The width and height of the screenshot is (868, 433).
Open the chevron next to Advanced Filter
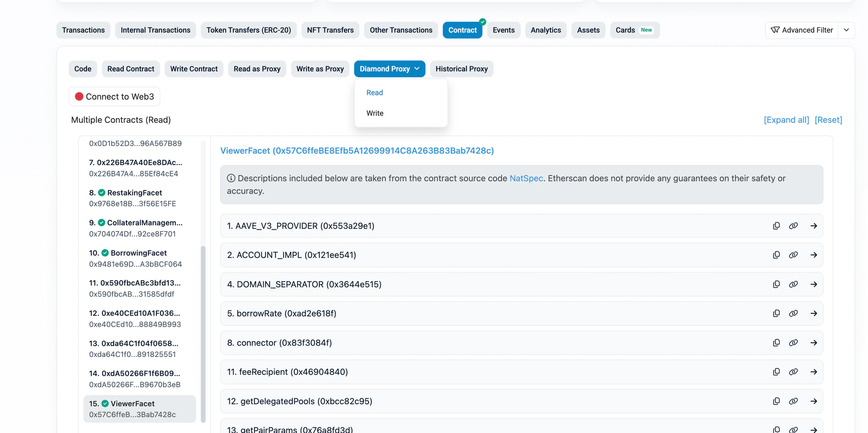click(846, 30)
